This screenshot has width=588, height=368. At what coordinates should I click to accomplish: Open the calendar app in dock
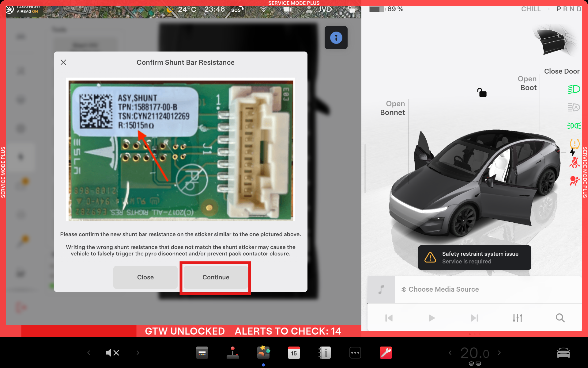[294, 353]
